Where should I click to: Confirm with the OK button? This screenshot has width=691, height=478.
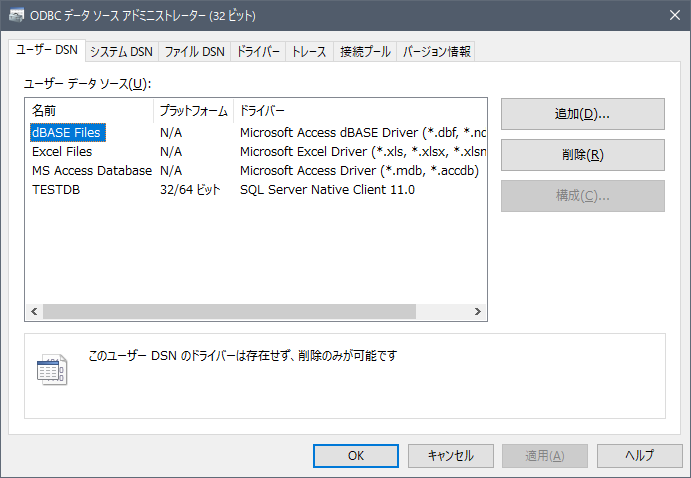[356, 455]
